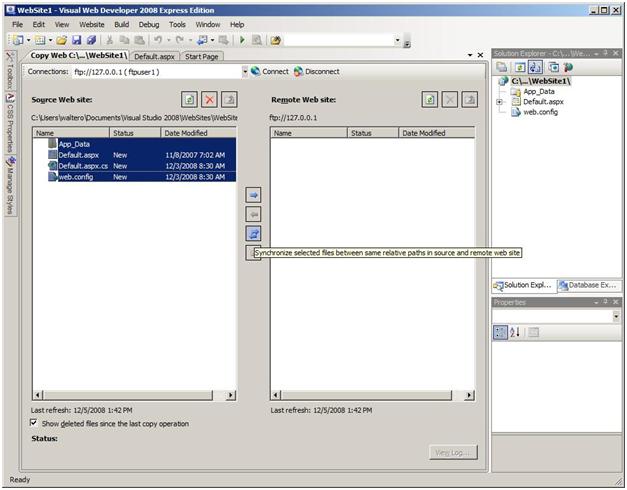Click the Save icon in main toolbar
Image resolution: width=627 pixels, height=490 pixels.
tap(77, 40)
